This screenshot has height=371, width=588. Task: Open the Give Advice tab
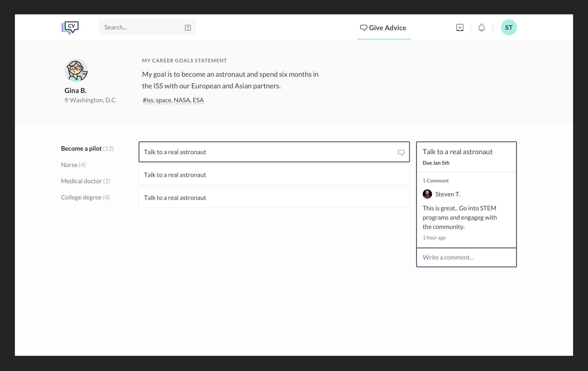[x=383, y=28]
